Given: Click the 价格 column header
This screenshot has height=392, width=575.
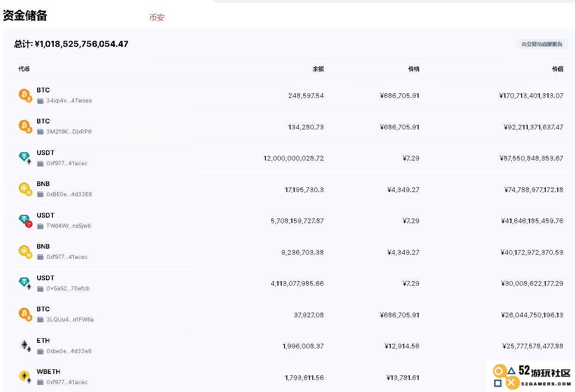Looking at the screenshot, I should pyautogui.click(x=413, y=69).
